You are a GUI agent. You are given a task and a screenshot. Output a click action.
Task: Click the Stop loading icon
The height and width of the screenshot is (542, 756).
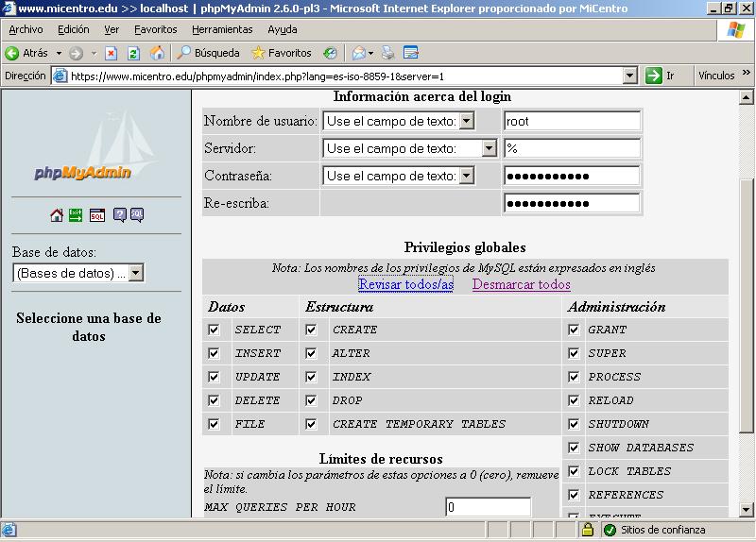pyautogui.click(x=112, y=53)
